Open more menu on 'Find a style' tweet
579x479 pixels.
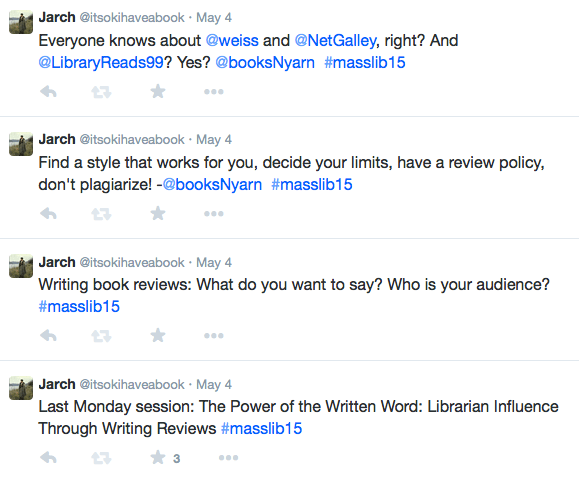[214, 213]
